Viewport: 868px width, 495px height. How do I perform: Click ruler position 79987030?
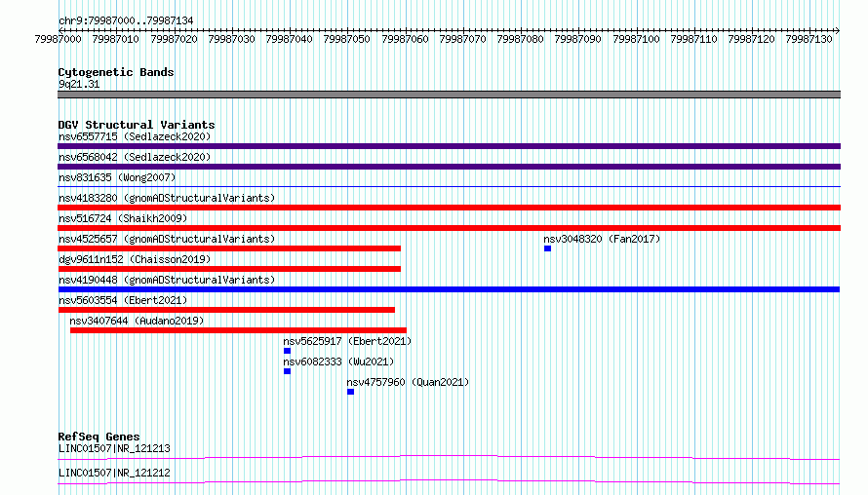click(x=231, y=39)
